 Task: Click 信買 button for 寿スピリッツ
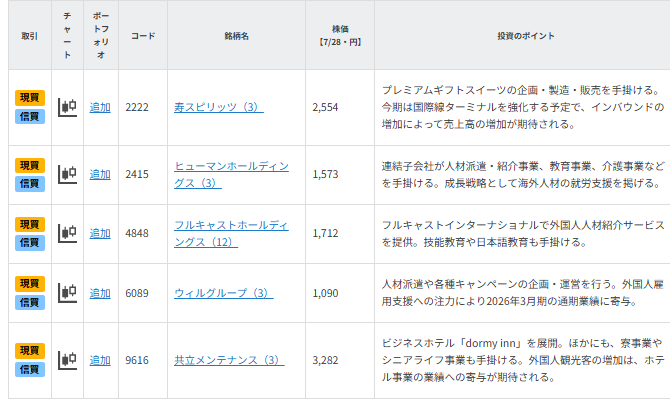point(30,116)
